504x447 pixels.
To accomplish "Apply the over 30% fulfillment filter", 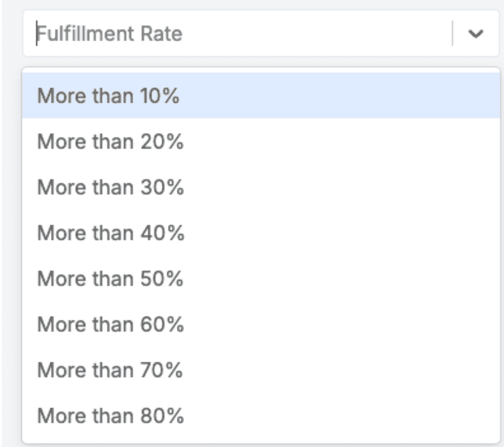I will [110, 187].
